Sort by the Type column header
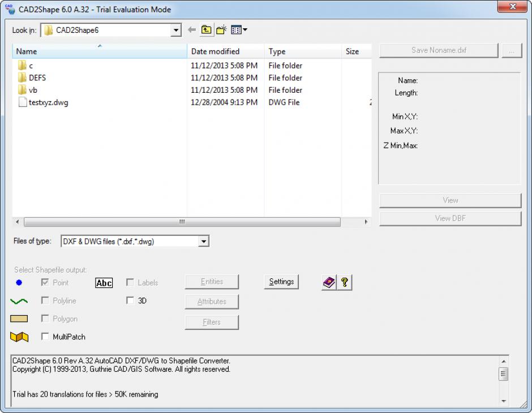 [x=303, y=51]
